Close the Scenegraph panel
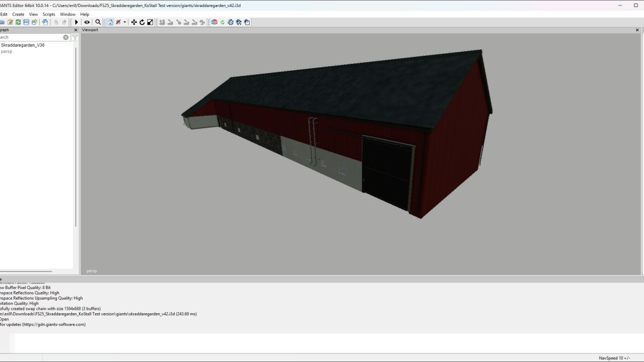Image resolution: width=644 pixels, height=362 pixels. (76, 30)
